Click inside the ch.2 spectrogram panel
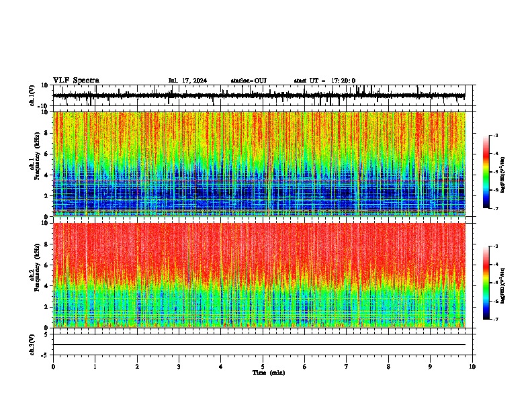Image resolution: width=532 pixels, height=411 pixels. point(259,275)
